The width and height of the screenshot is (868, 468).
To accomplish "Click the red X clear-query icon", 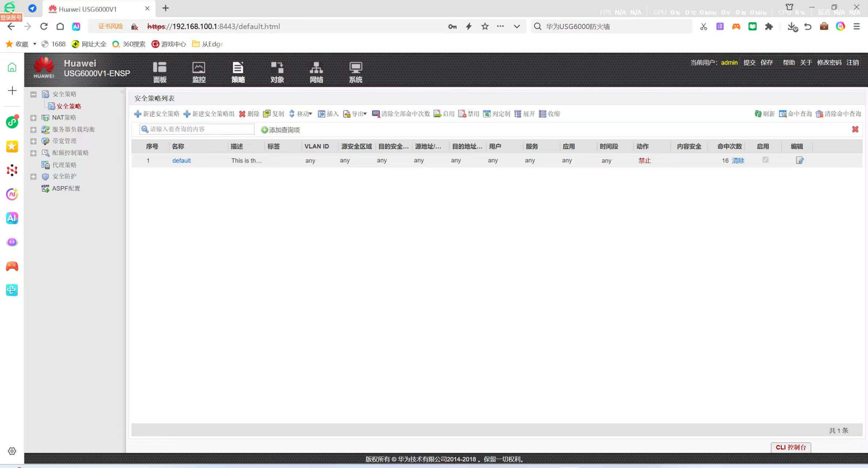I will [x=855, y=129].
